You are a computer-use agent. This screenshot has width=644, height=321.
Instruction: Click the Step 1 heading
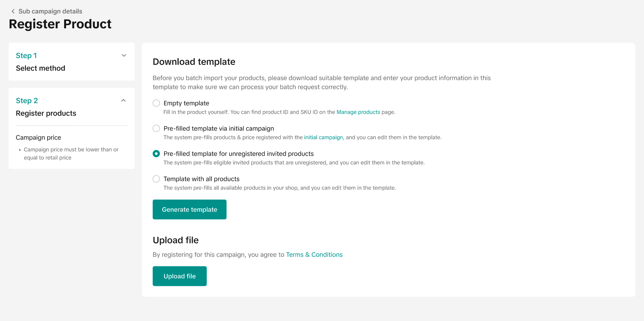(x=26, y=56)
